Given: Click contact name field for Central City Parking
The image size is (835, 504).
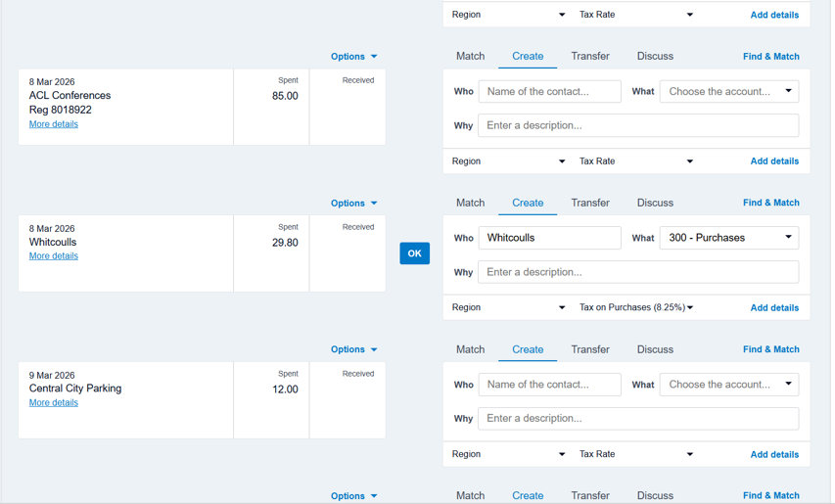Looking at the screenshot, I should pos(549,385).
